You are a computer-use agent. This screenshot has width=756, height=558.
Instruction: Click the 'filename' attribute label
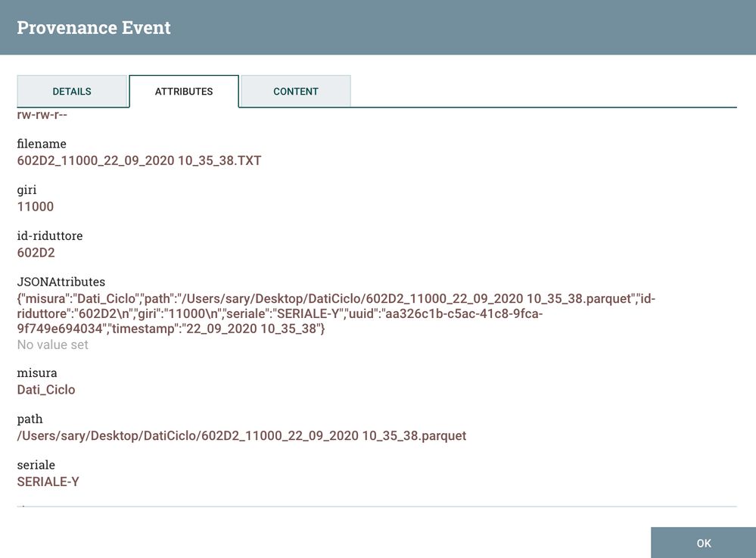point(42,144)
